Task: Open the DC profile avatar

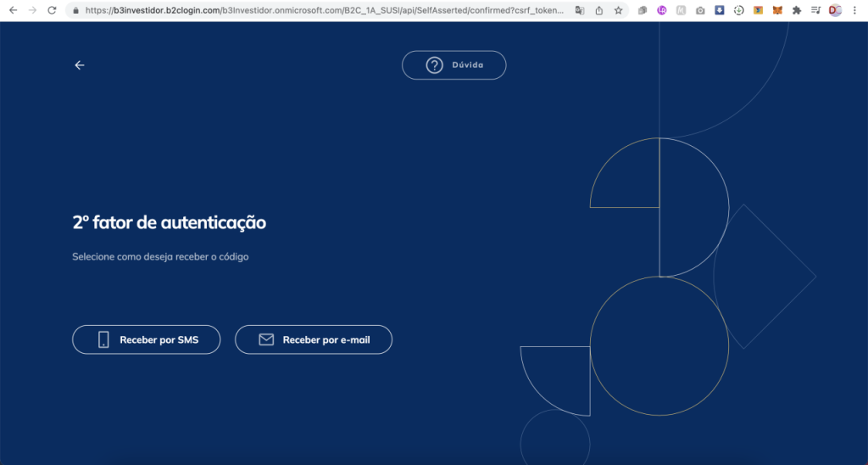Action: tap(835, 11)
